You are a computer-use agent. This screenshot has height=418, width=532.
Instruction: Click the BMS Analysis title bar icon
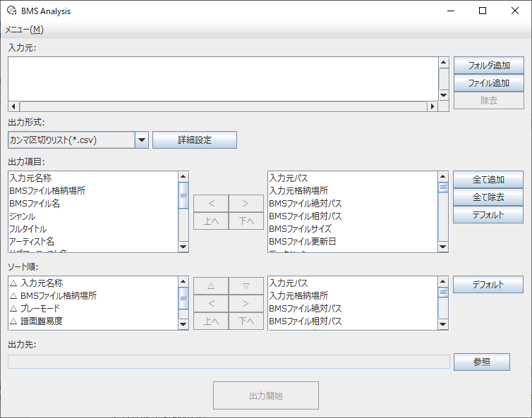[x=11, y=11]
